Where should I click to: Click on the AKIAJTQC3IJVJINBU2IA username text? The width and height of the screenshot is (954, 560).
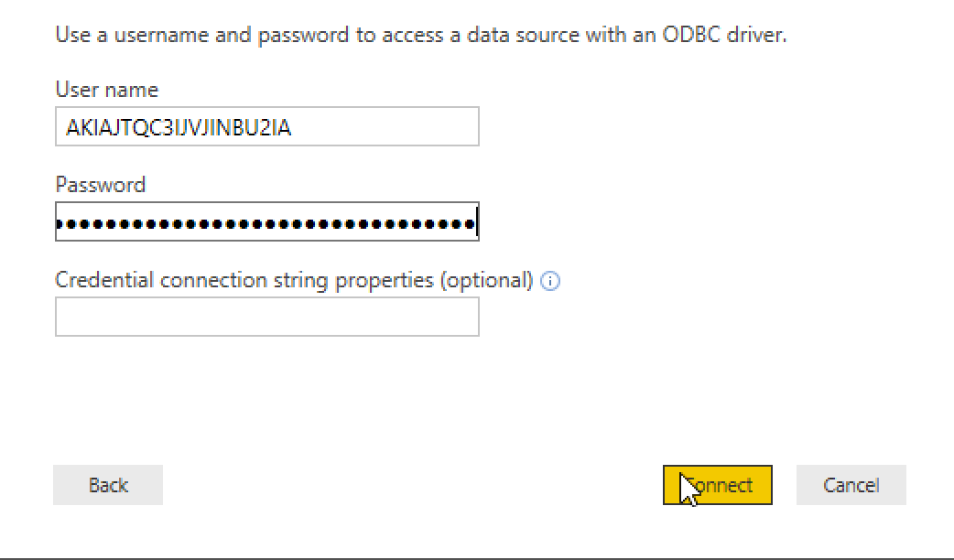click(x=179, y=127)
